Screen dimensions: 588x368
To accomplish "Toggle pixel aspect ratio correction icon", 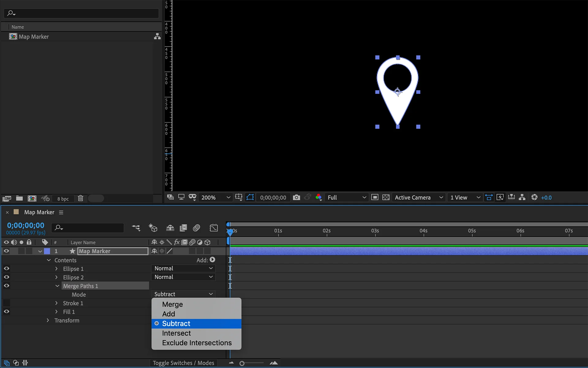I will click(x=489, y=197).
